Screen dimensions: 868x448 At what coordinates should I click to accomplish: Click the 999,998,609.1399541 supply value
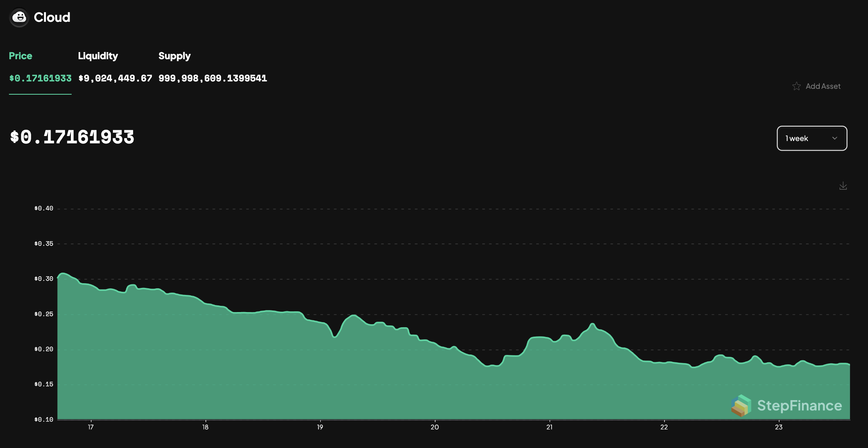coord(213,78)
